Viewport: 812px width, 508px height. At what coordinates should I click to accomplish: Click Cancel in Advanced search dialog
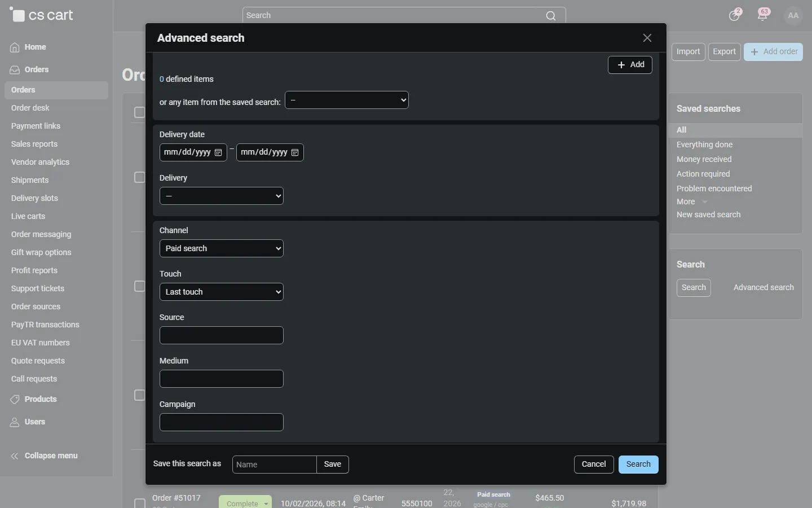594,465
